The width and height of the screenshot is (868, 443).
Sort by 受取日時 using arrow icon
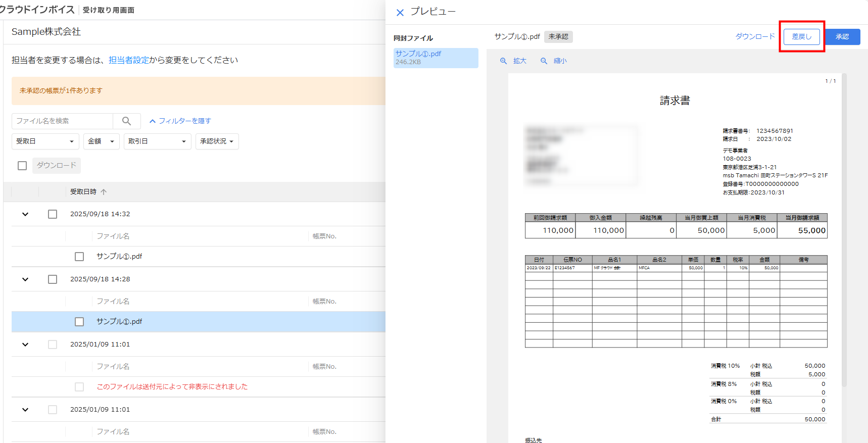pos(104,192)
